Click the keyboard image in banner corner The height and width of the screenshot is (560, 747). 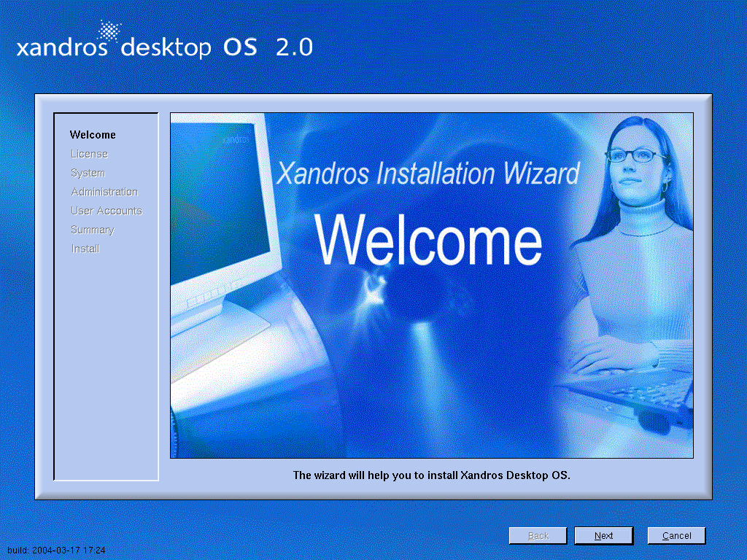point(642,397)
